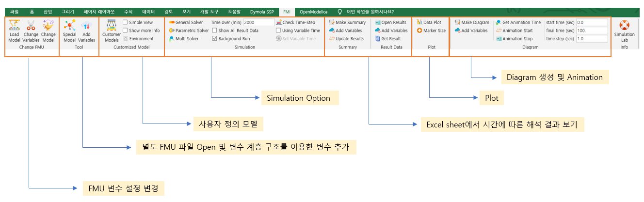Image resolution: width=644 pixels, height=202 pixels.
Task: Click the Time over (min) field
Action: pos(258,22)
